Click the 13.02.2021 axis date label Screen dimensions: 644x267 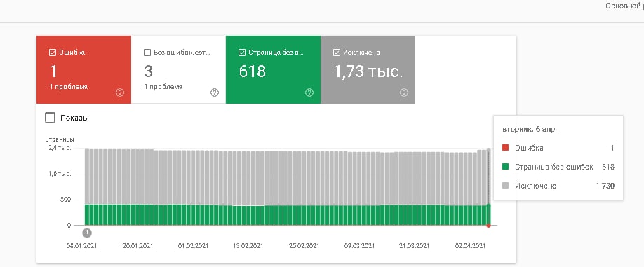[248, 246]
